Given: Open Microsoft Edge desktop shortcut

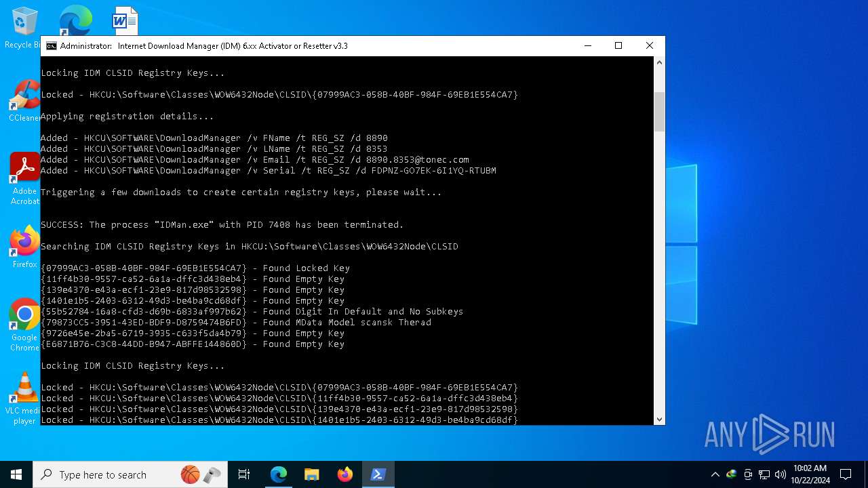Looking at the screenshot, I should (x=75, y=20).
